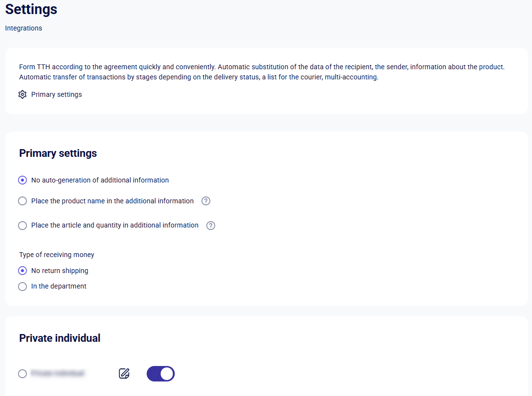The image size is (532, 396).
Task: Click the Settings page title
Action: tap(31, 9)
